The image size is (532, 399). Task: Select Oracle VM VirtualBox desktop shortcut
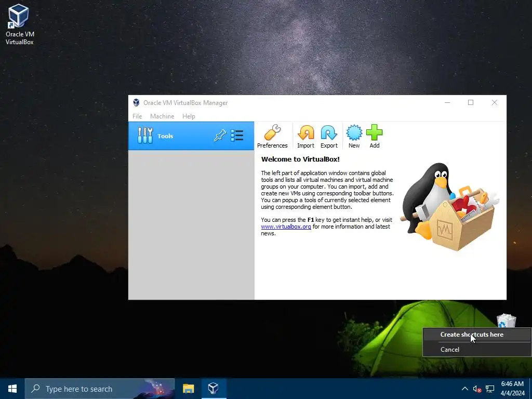tap(19, 25)
